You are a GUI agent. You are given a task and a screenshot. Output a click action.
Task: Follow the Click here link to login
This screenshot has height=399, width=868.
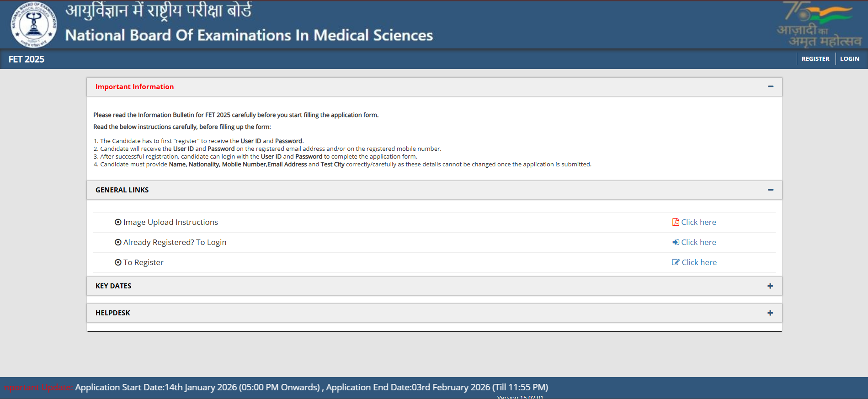point(698,242)
